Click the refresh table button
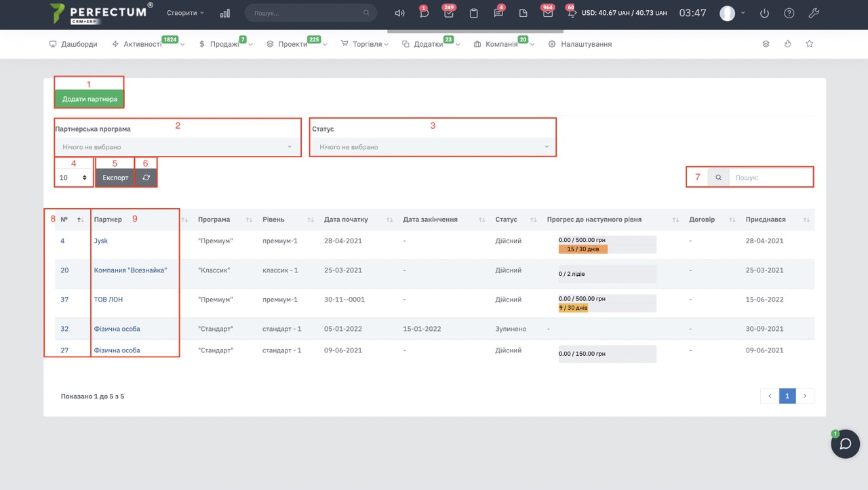This screenshot has height=490, width=868. [146, 178]
